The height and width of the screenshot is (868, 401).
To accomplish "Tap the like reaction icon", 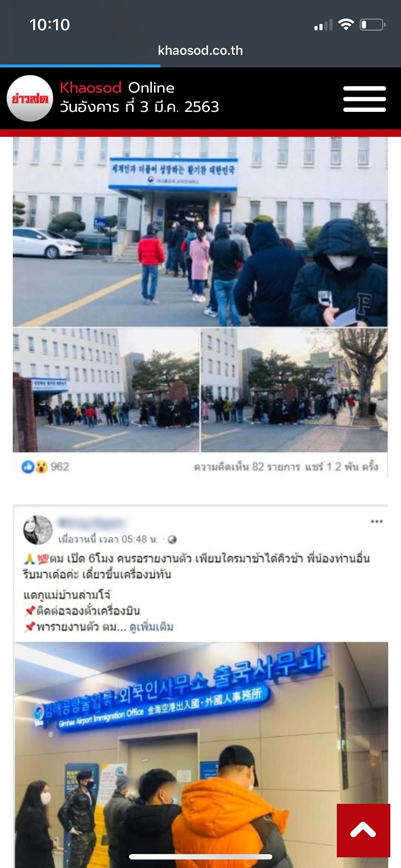I will [28, 467].
